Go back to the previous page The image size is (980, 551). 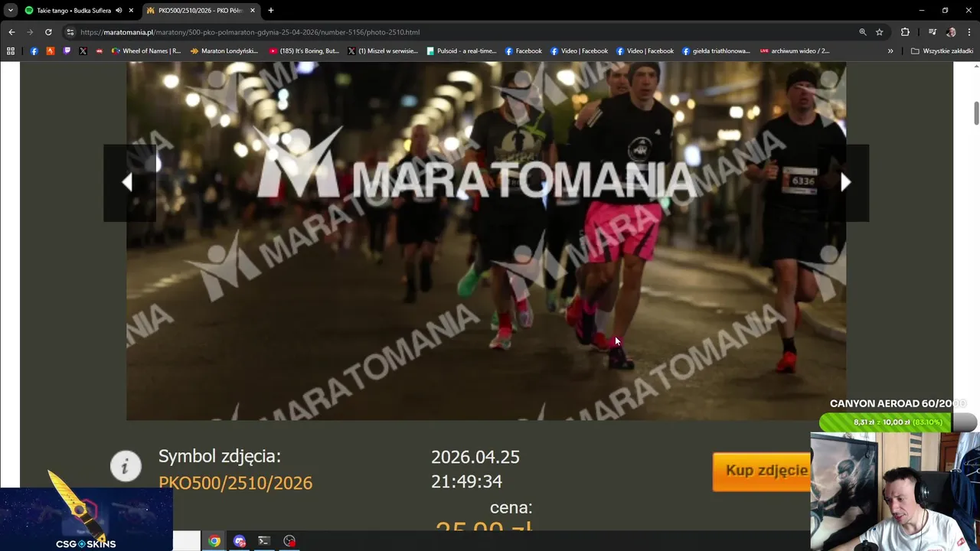click(x=11, y=32)
